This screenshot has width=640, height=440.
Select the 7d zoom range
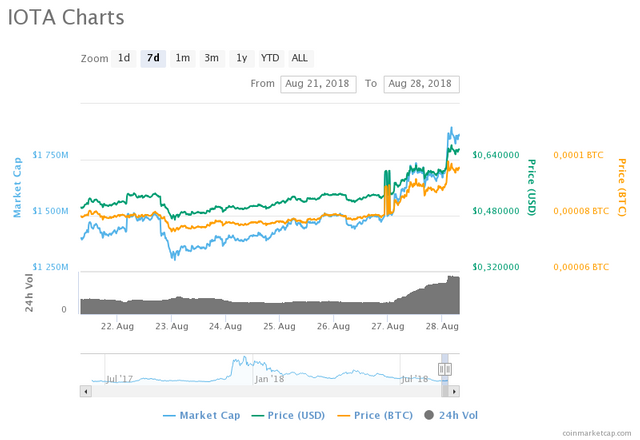[x=153, y=58]
